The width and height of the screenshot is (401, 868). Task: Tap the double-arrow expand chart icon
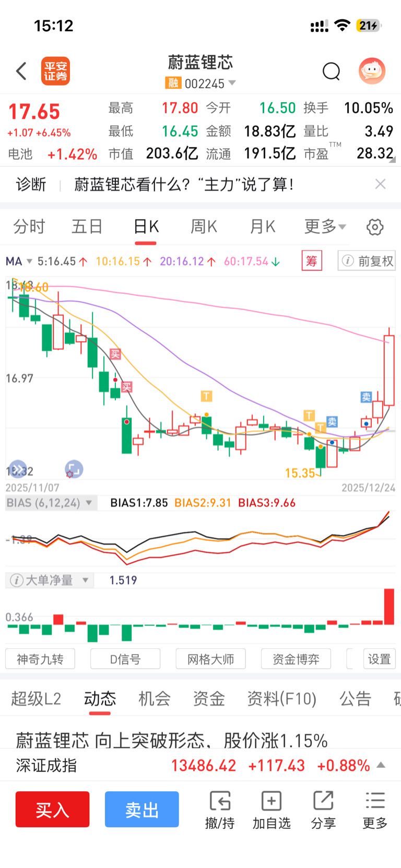coord(18,469)
